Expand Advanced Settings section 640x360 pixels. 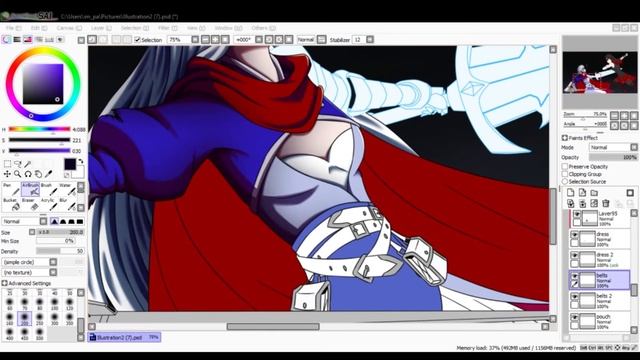4,283
